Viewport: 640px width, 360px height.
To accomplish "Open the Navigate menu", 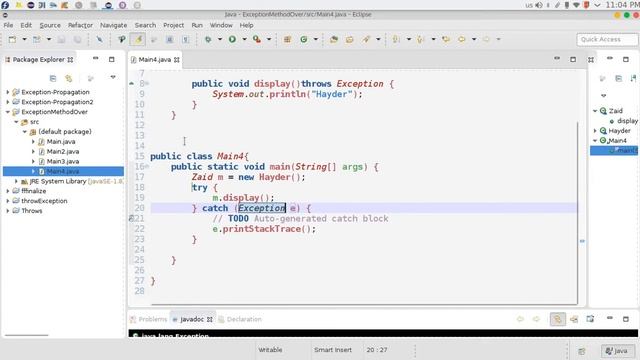I will [113, 25].
